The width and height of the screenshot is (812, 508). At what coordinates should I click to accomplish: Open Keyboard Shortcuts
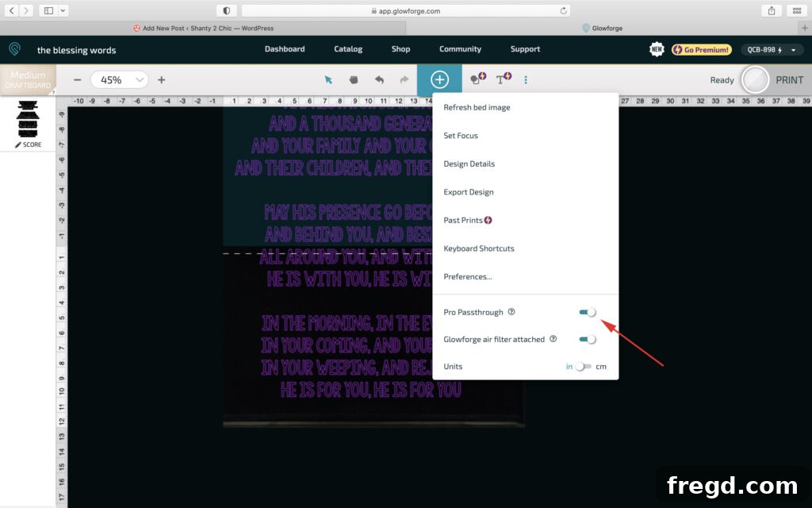point(479,248)
